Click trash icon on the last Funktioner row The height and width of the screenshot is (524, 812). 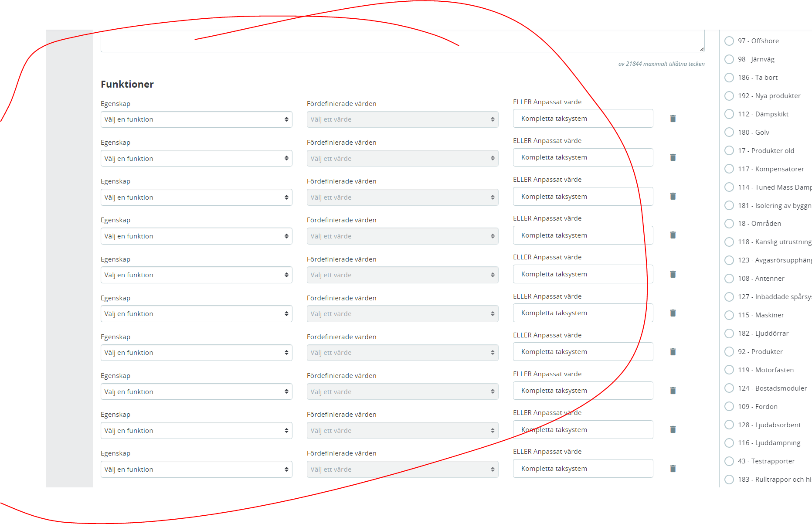point(673,469)
